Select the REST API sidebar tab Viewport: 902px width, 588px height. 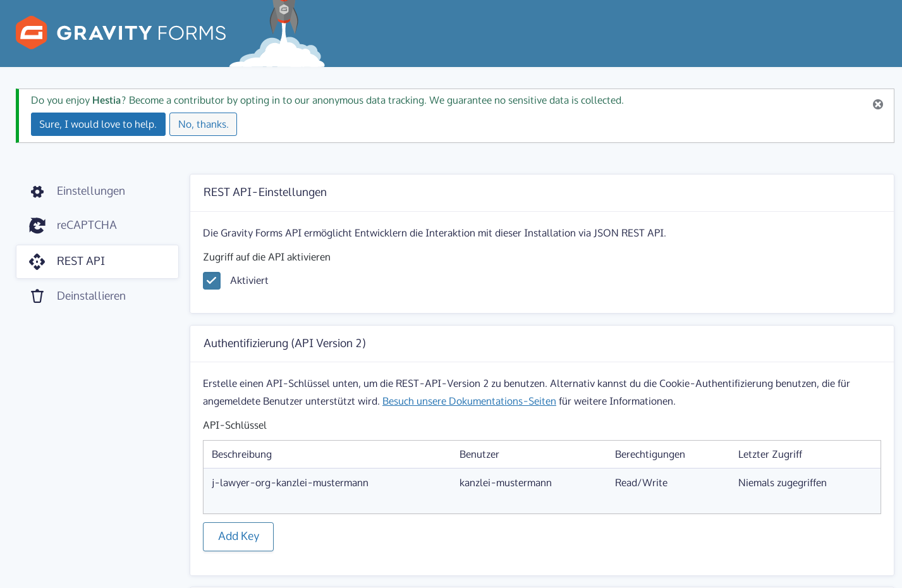tap(81, 261)
